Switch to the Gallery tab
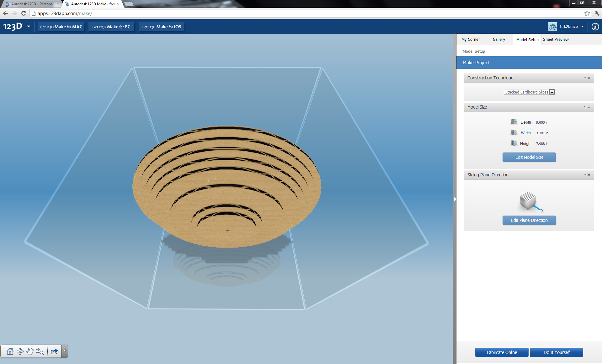Image resolution: width=602 pixels, height=364 pixels. click(498, 39)
